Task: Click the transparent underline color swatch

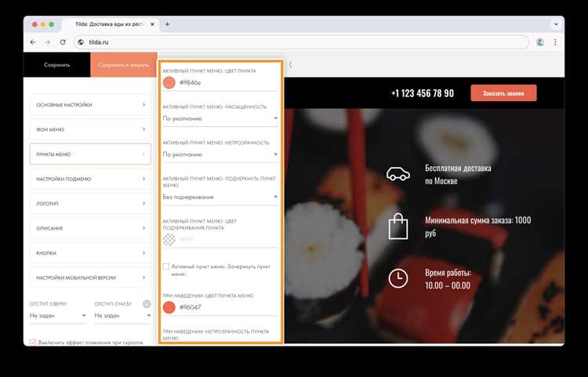Action: tap(169, 239)
